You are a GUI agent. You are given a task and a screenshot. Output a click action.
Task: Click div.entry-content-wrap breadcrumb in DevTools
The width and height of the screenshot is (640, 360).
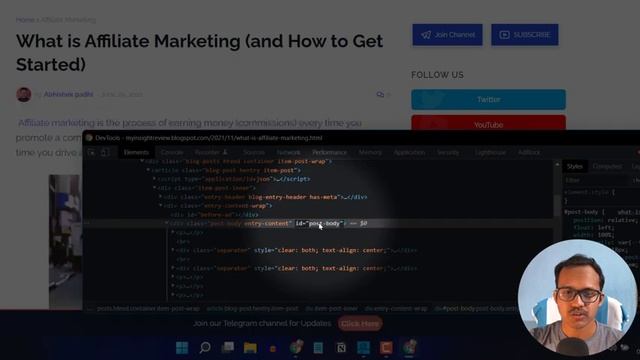coord(396,309)
